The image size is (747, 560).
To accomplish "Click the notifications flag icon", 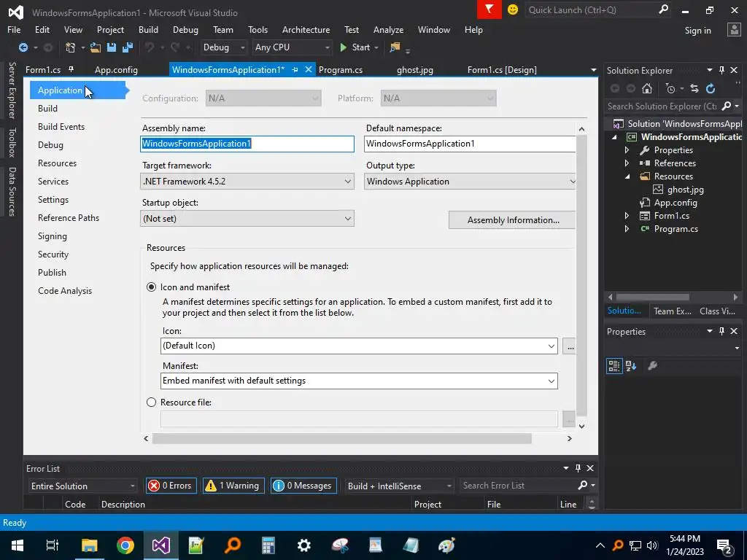I will pyautogui.click(x=489, y=9).
